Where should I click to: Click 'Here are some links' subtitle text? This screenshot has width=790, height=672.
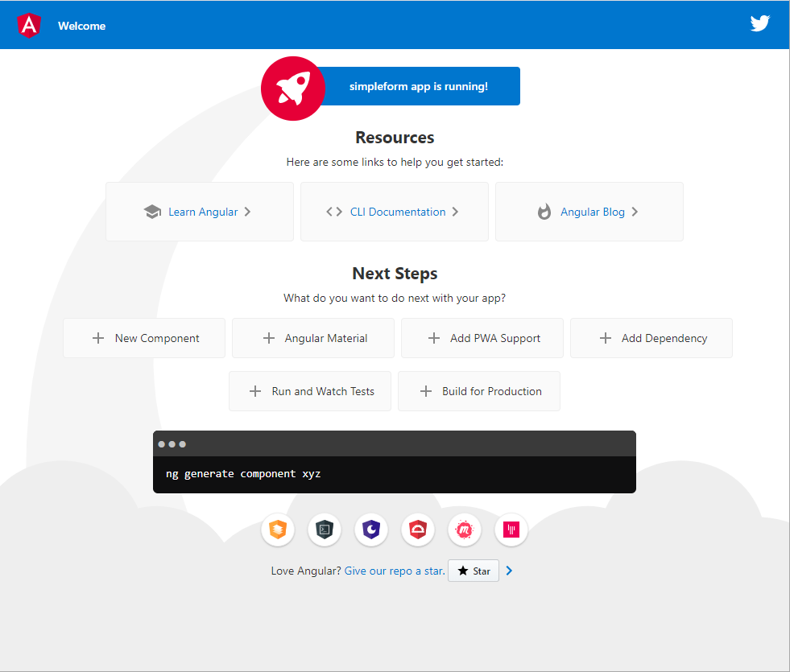(x=395, y=162)
